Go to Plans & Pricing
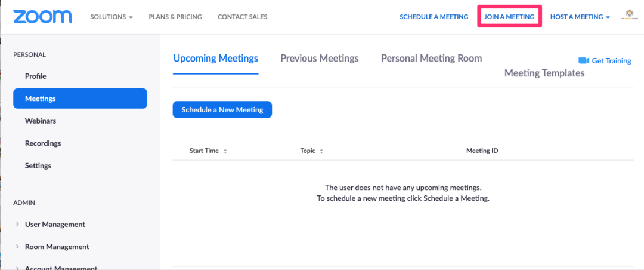Screen dimensions: 644x270 [175, 17]
